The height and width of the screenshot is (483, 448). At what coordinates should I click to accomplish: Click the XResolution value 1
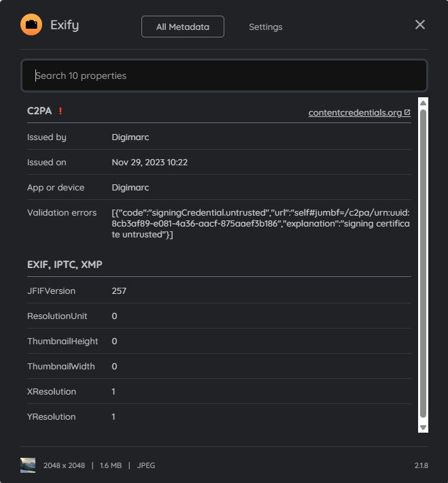tap(114, 392)
